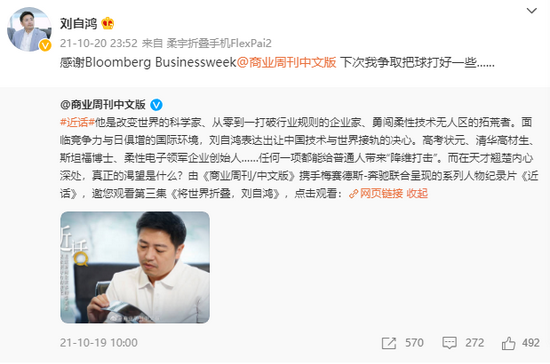Open the video thumbnail of man reading

(x=135, y=267)
